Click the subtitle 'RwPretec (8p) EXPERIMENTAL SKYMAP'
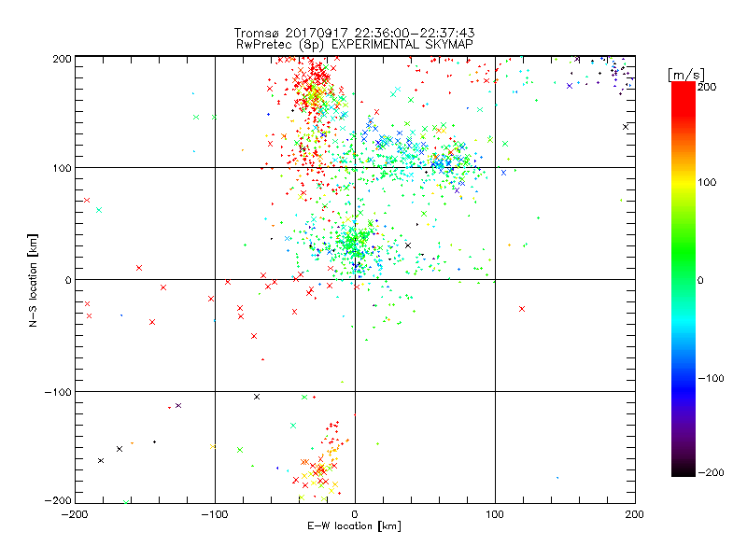The width and height of the screenshot is (747, 560). 355,45
